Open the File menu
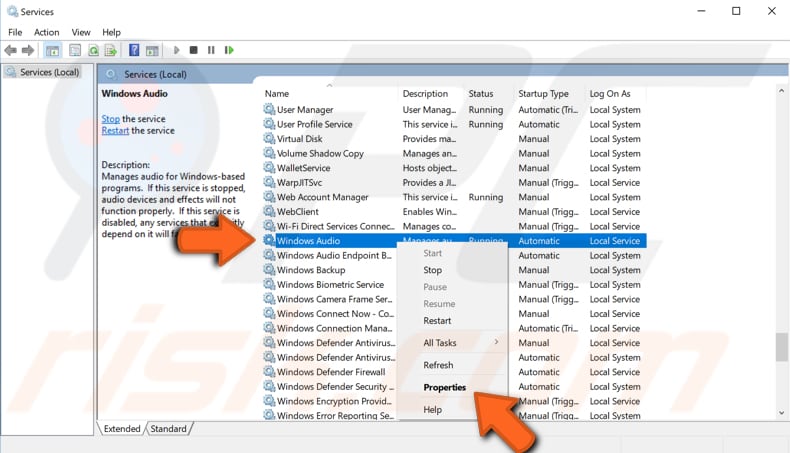This screenshot has width=790, height=453. 15,32
